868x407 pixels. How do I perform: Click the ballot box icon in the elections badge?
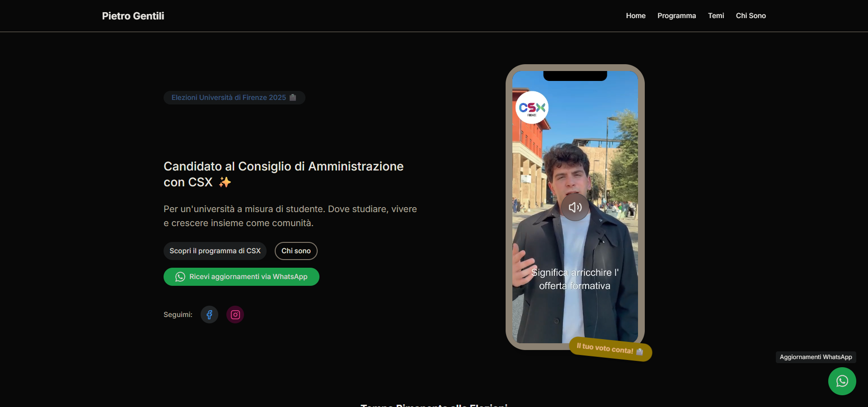(x=293, y=98)
